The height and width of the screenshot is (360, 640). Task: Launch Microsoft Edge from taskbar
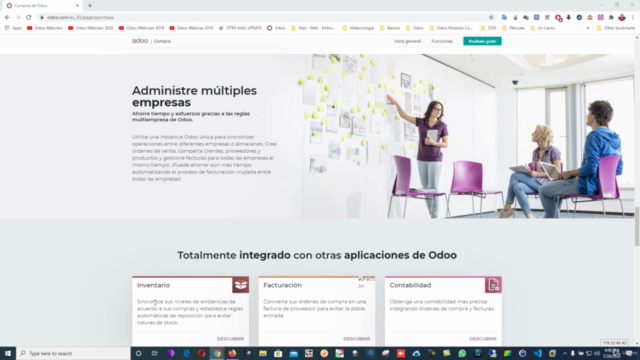(x=186, y=353)
